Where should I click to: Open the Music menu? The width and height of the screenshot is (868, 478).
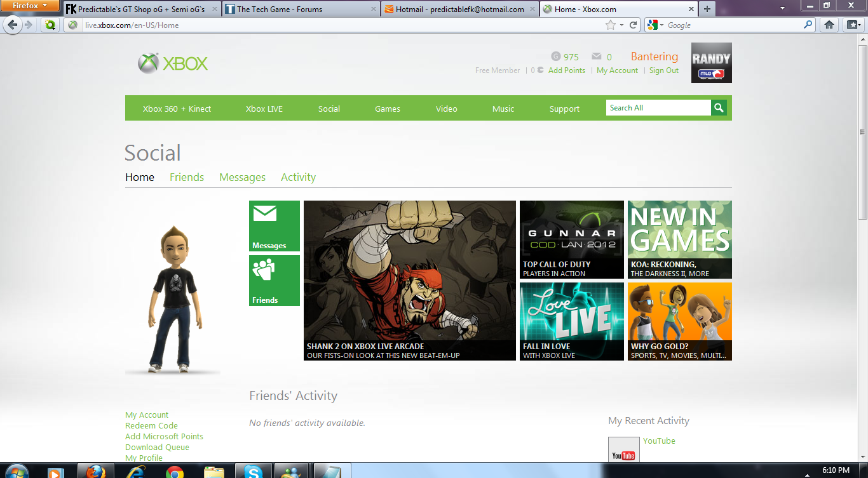pyautogui.click(x=503, y=109)
